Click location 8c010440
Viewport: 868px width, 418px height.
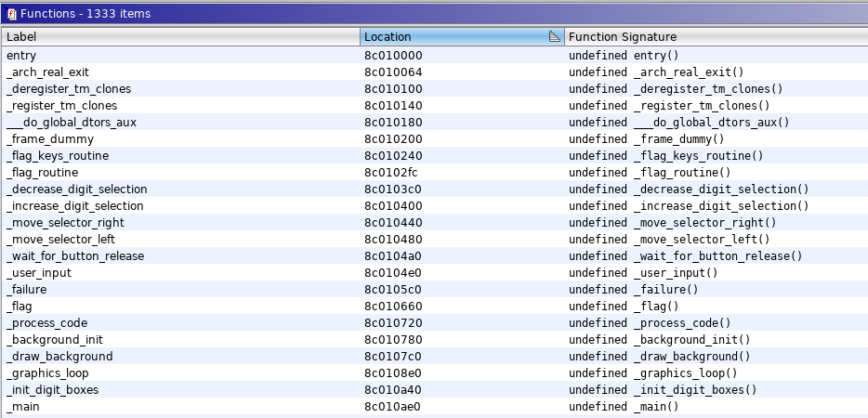[x=393, y=223]
